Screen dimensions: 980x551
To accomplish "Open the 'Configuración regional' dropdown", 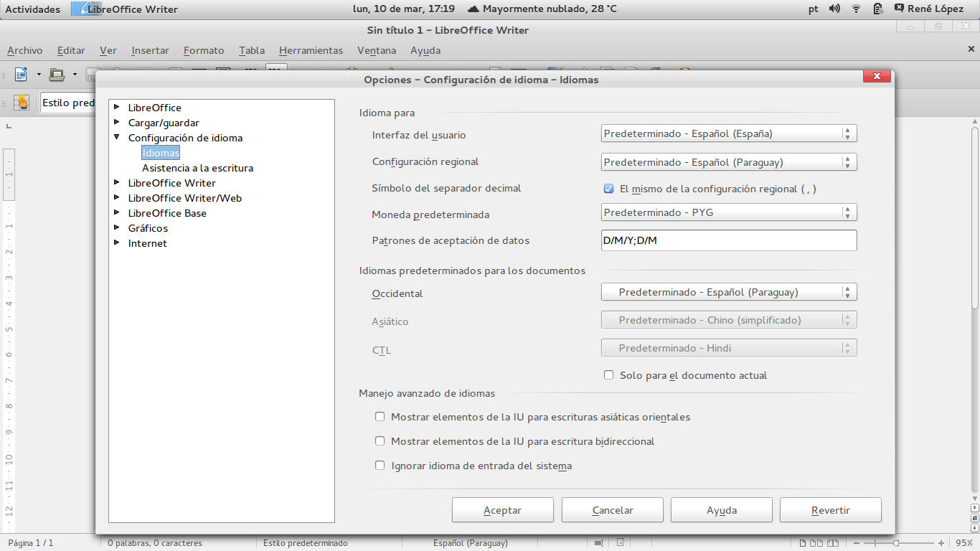I will pos(729,162).
